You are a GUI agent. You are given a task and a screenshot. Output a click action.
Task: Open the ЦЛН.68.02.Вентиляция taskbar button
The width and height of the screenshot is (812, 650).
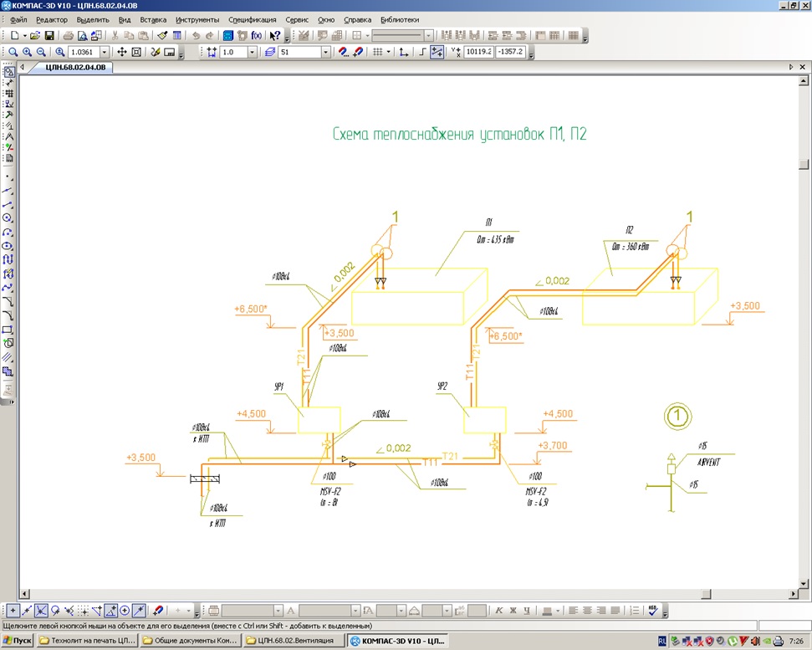pos(294,641)
